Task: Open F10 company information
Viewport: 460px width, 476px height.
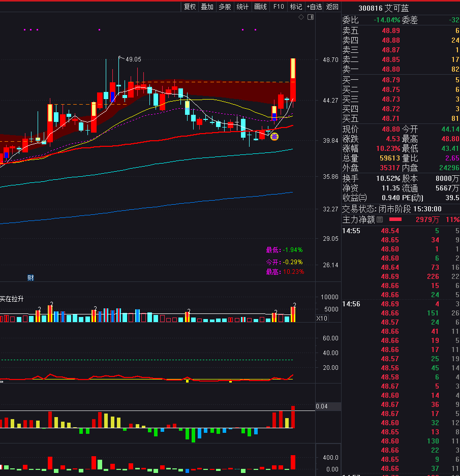Action: pos(279,7)
